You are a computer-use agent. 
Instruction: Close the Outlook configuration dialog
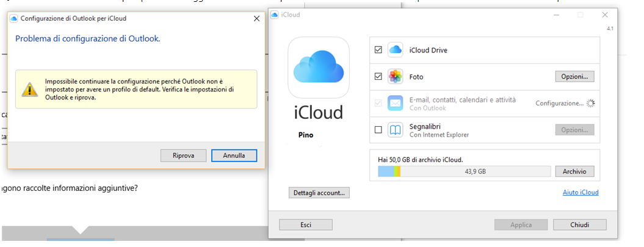[x=257, y=18]
